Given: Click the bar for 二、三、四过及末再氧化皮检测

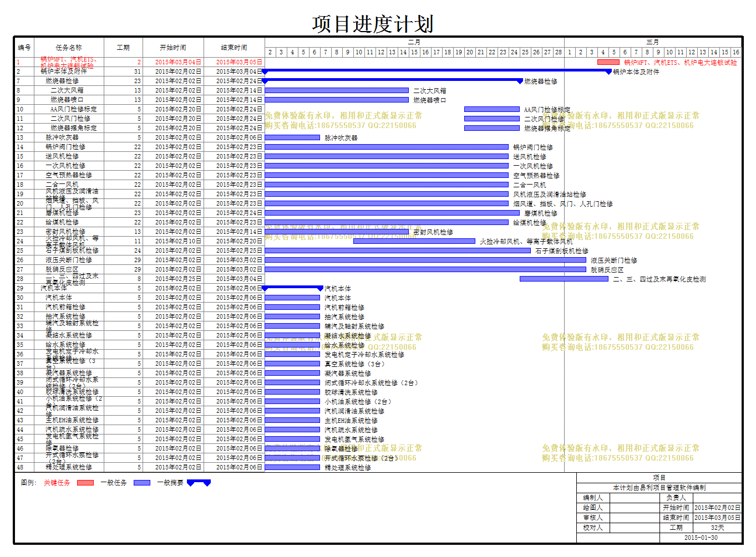Looking at the screenshot, I should tap(564, 279).
